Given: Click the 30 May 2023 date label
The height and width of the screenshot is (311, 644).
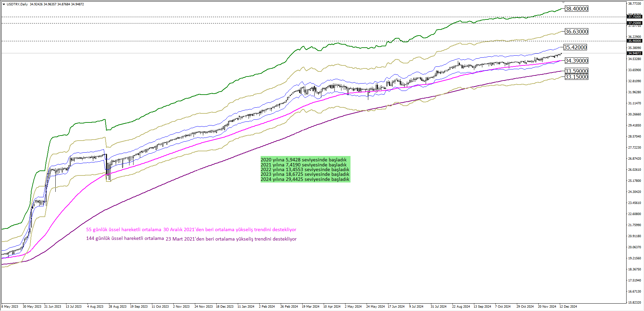Looking at the screenshot, I should [x=32, y=307].
